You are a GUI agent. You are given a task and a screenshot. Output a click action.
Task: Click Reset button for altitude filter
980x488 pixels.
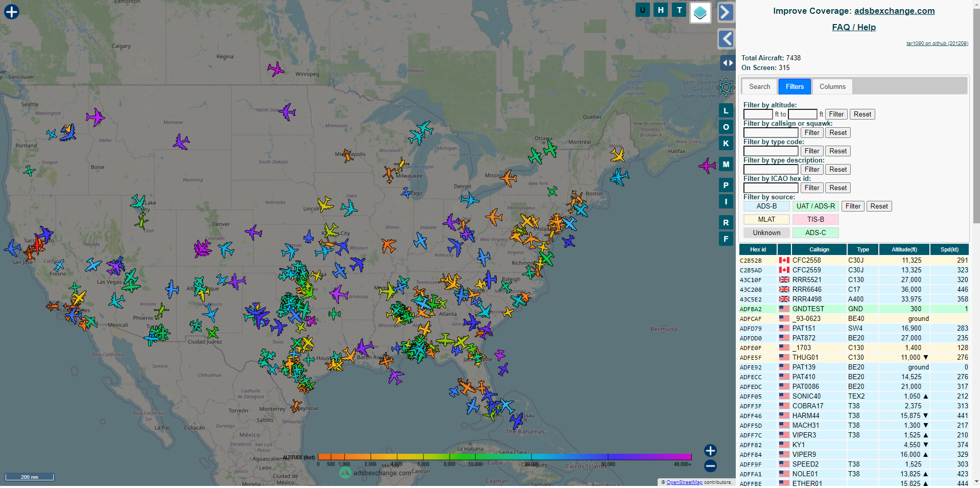[x=862, y=114]
